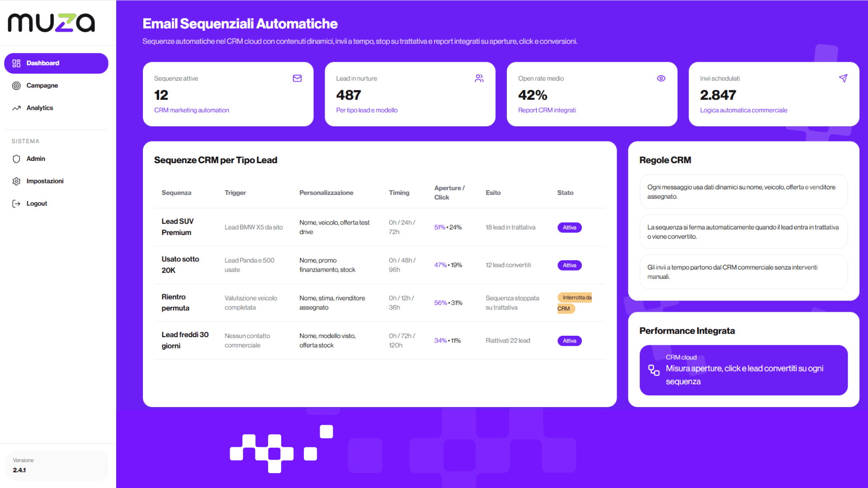Click Interrotta da CRM badge

[575, 303]
